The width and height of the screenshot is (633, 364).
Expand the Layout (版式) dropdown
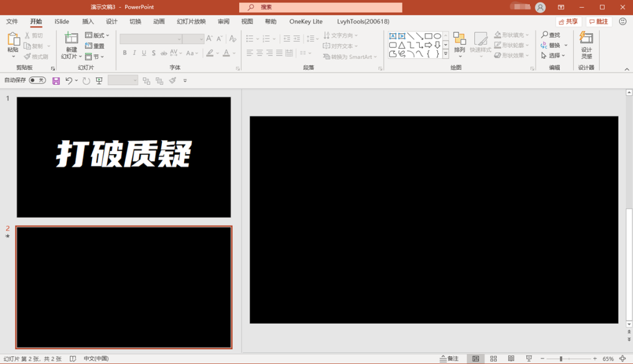(x=97, y=36)
